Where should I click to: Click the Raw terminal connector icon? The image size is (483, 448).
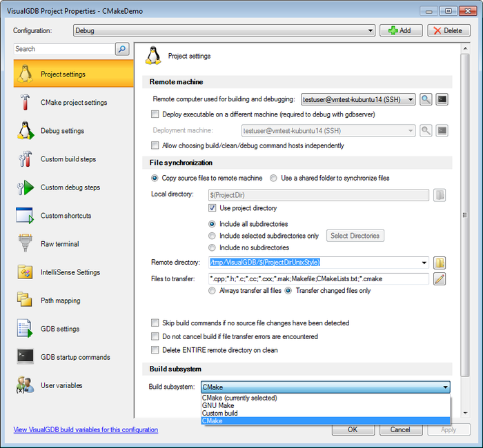26,243
